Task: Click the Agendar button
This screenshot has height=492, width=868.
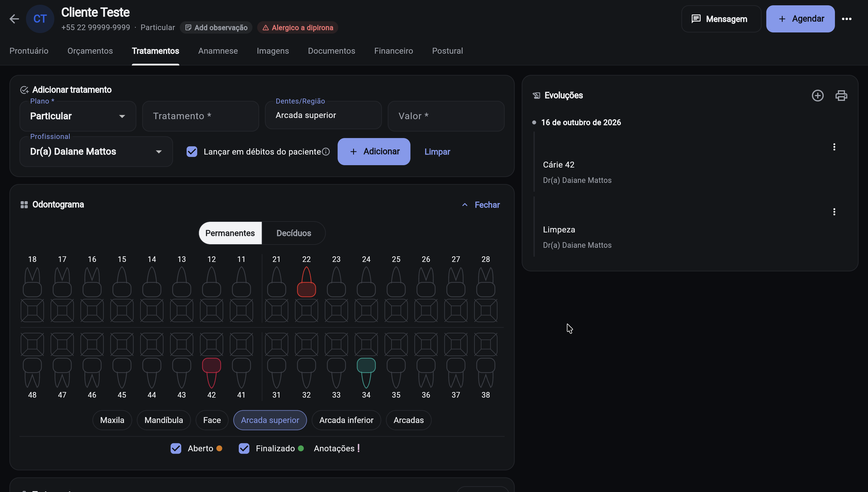Action: coord(800,19)
